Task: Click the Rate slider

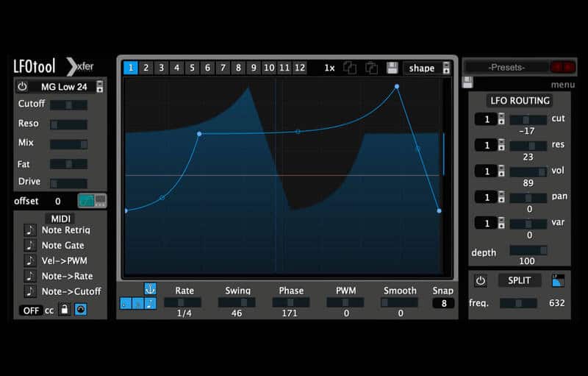Action: 182,302
